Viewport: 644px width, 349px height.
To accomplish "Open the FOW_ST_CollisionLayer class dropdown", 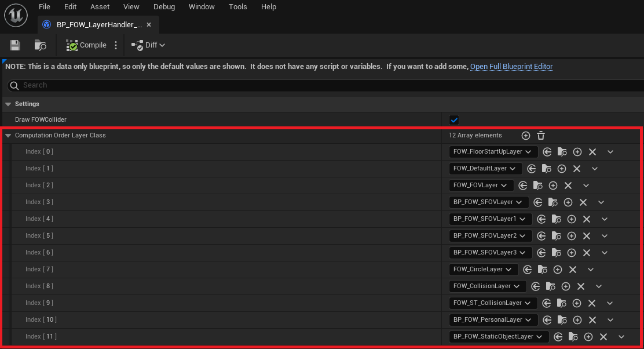I will pyautogui.click(x=493, y=303).
